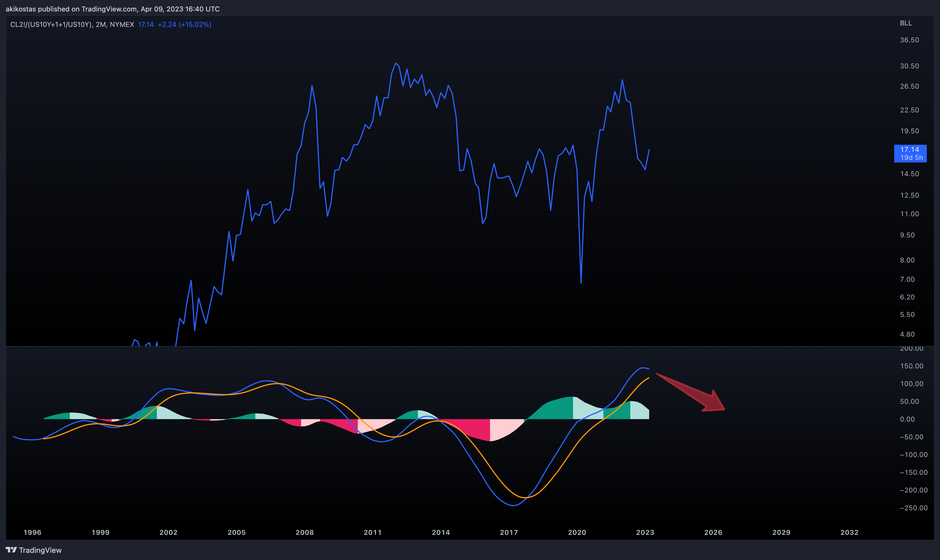The image size is (940, 560).
Task: Click the 4.80 price scale value
Action: (x=907, y=334)
